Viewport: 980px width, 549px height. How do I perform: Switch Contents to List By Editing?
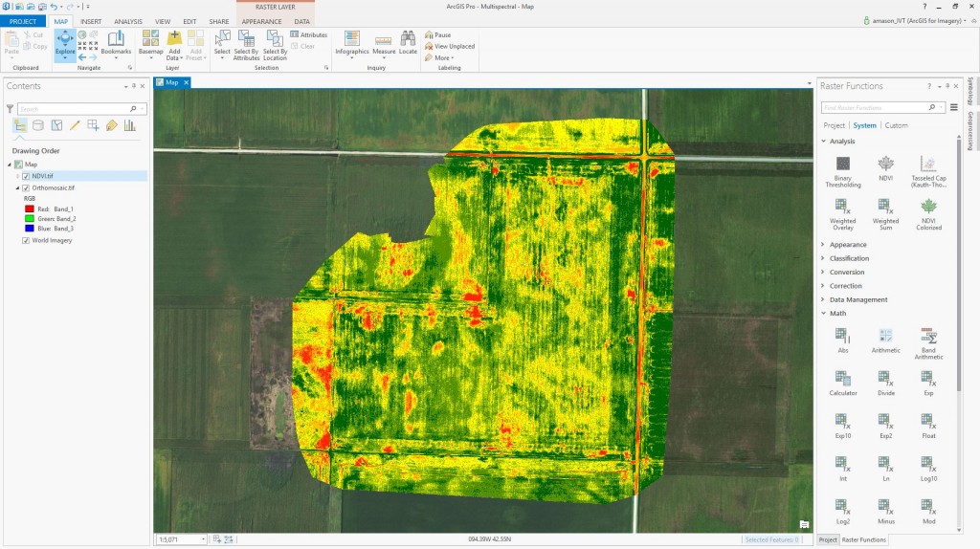75,125
